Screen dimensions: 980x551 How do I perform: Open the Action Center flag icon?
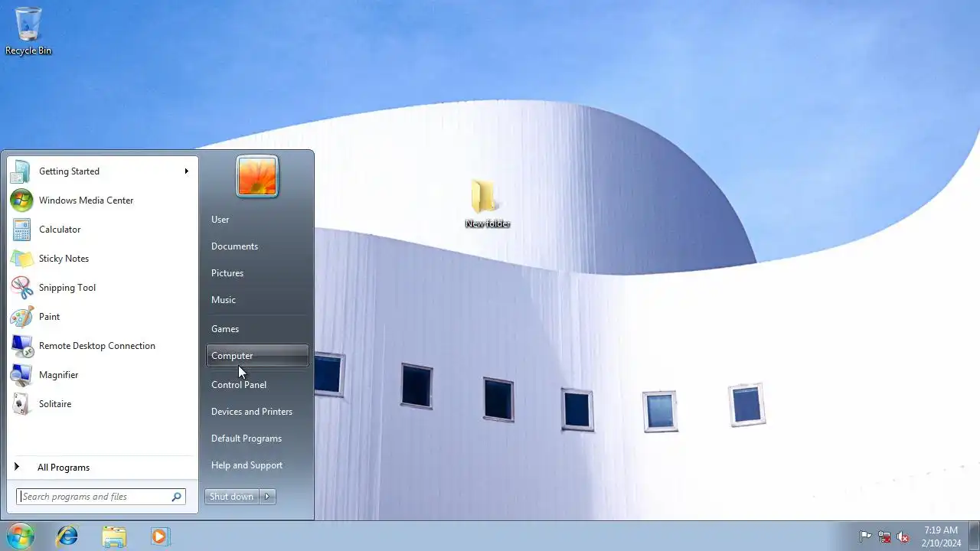point(865,536)
